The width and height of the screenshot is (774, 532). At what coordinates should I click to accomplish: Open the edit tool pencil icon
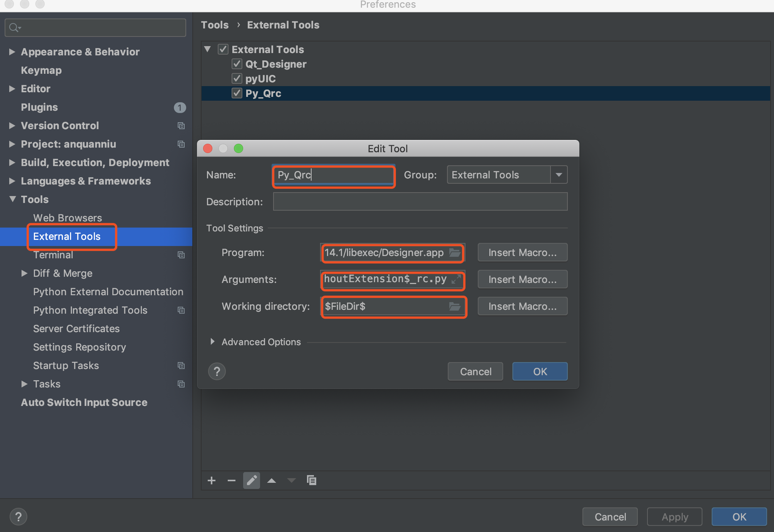point(252,480)
